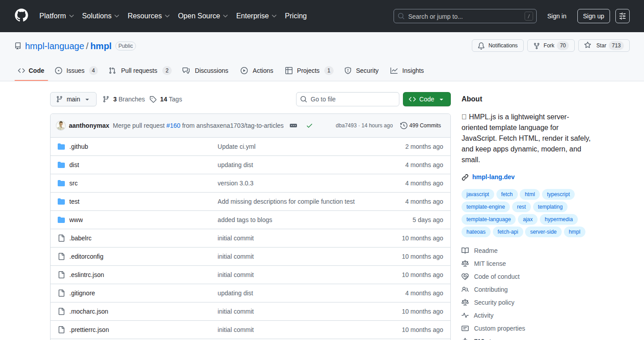
Task: Open the hmpl-language owner link
Action: (55, 46)
